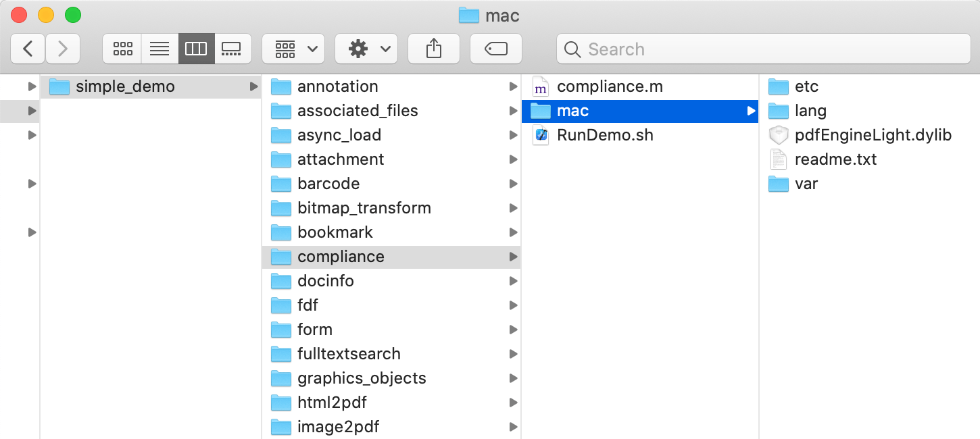Expand the annotation folder arrow

[x=514, y=86]
